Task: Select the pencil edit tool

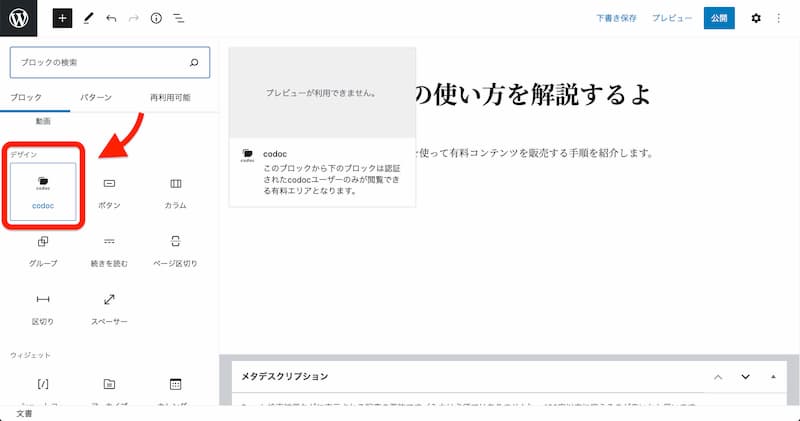Action: point(89,18)
